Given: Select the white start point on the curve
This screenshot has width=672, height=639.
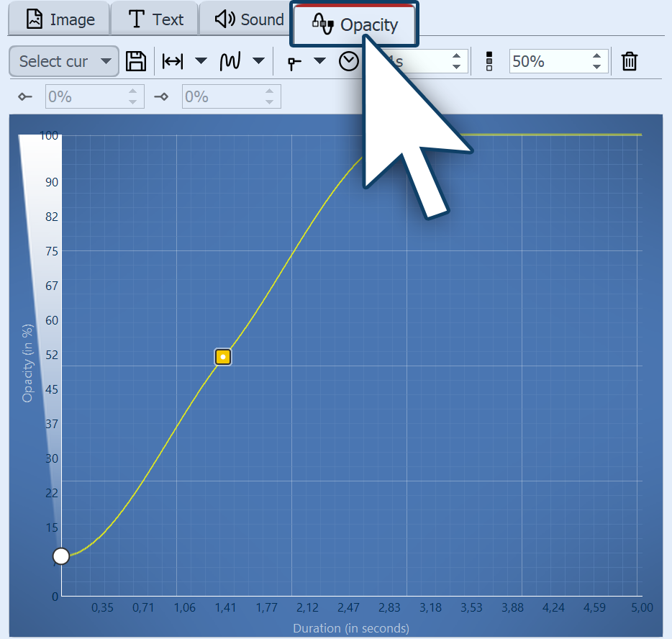Looking at the screenshot, I should [61, 556].
